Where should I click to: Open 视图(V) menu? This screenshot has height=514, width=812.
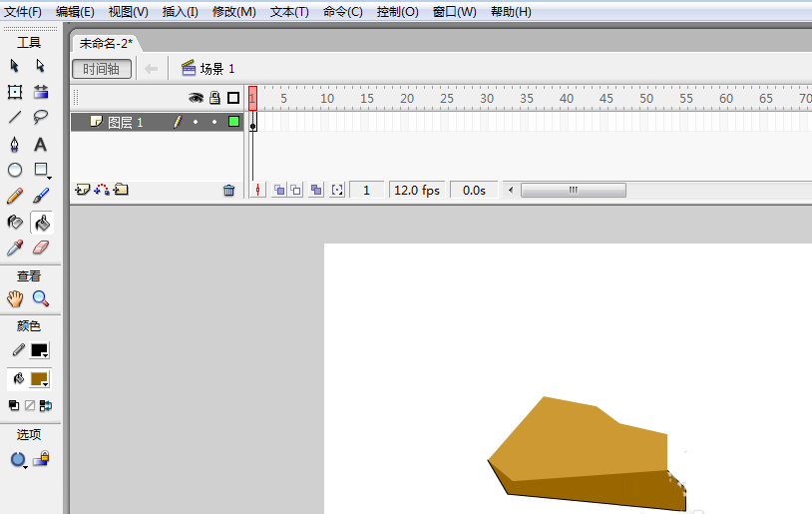coord(128,11)
